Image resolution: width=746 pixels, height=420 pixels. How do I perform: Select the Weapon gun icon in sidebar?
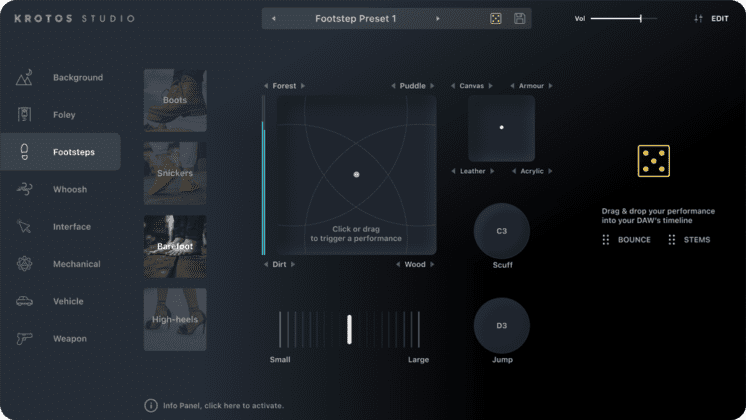25,339
